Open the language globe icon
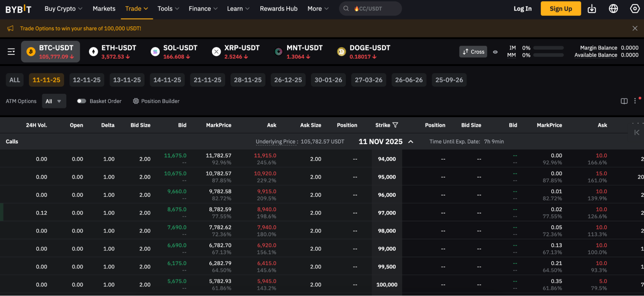This screenshot has width=644, height=296. tap(613, 9)
